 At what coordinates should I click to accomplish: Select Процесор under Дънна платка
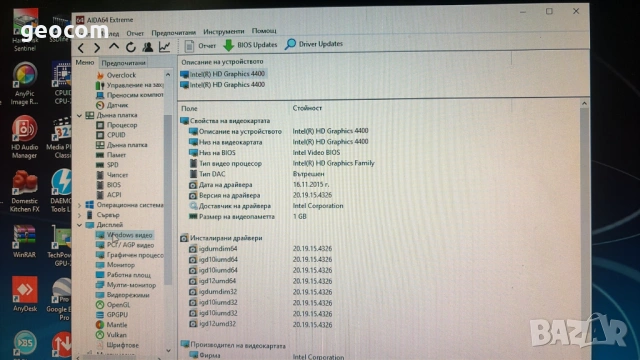[x=117, y=125]
